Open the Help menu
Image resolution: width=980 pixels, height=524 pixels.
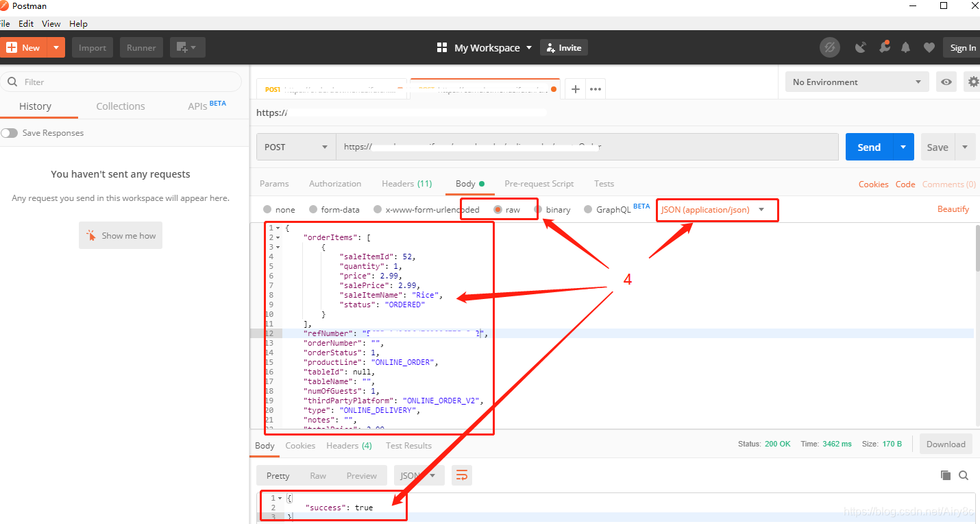78,23
